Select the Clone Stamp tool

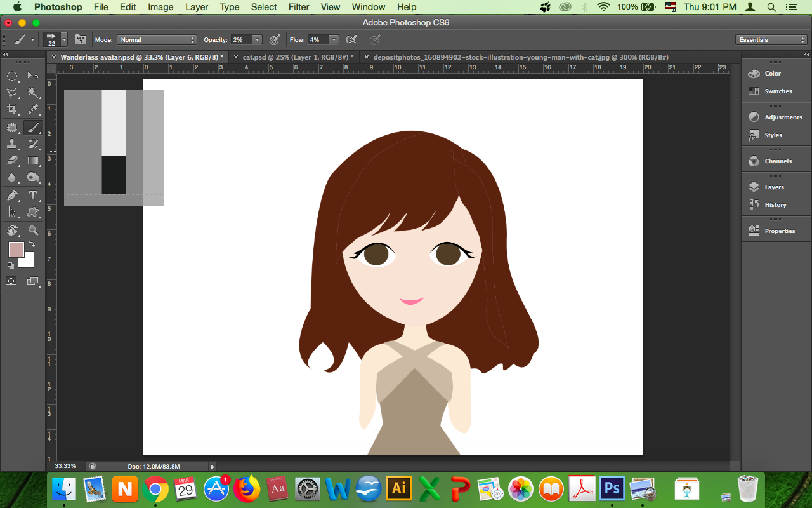(x=12, y=144)
